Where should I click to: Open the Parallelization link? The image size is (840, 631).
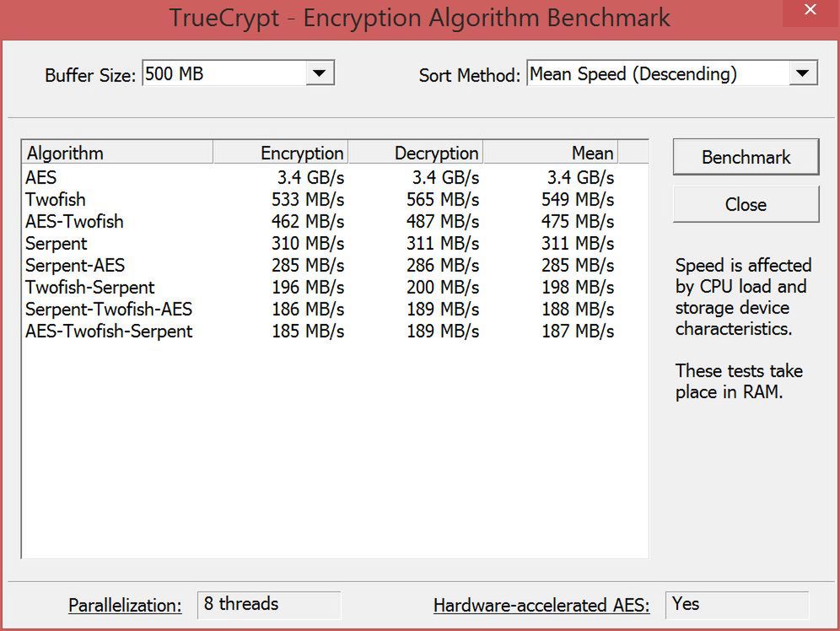(125, 606)
